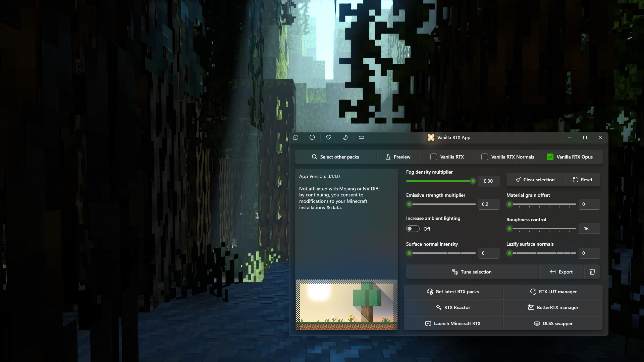Open RTX LUT manager
644x362 pixels.
553,292
